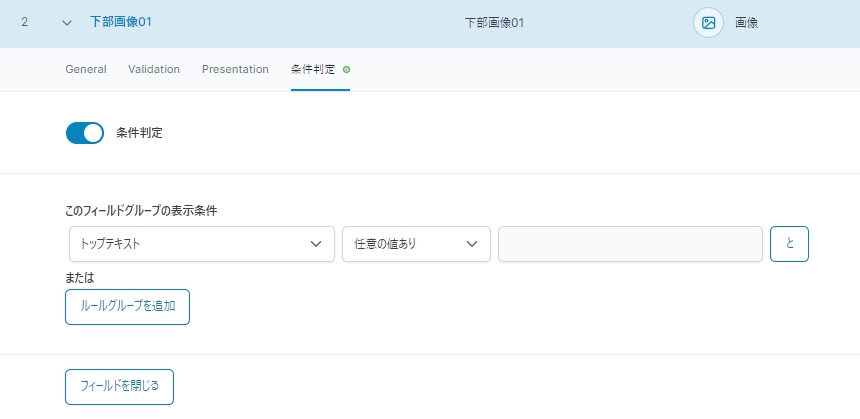
Task: Click フィールドを閉じる button
Action: click(x=120, y=387)
